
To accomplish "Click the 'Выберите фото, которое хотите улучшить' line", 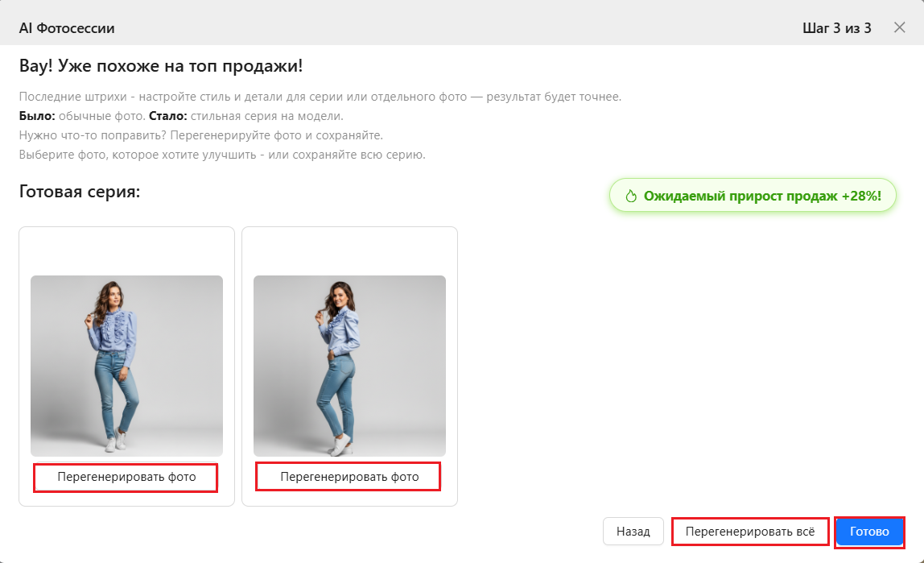I will tap(221, 154).
